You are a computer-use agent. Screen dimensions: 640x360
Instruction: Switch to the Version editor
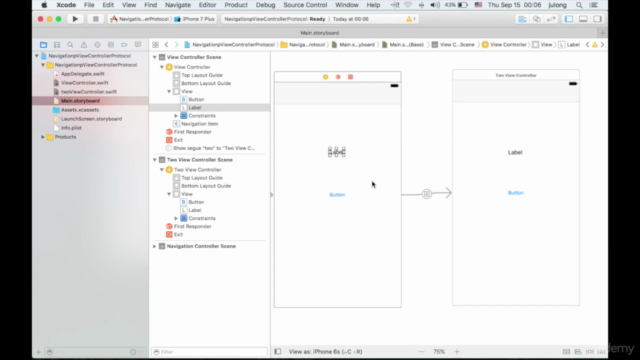(551, 19)
